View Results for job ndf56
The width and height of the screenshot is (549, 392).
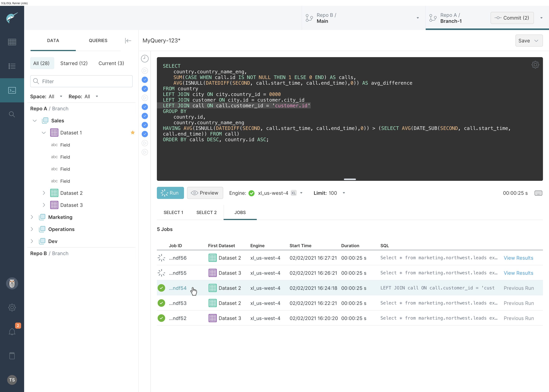(518, 258)
